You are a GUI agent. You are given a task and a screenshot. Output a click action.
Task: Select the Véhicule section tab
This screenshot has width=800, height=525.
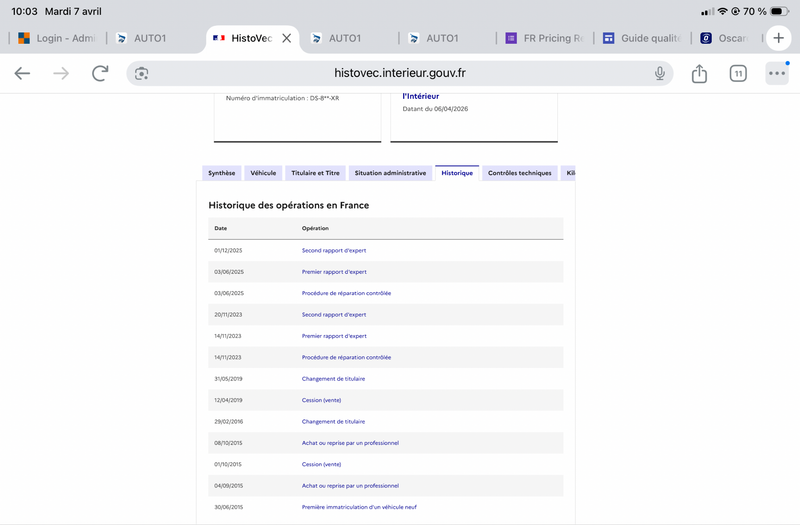pos(263,173)
